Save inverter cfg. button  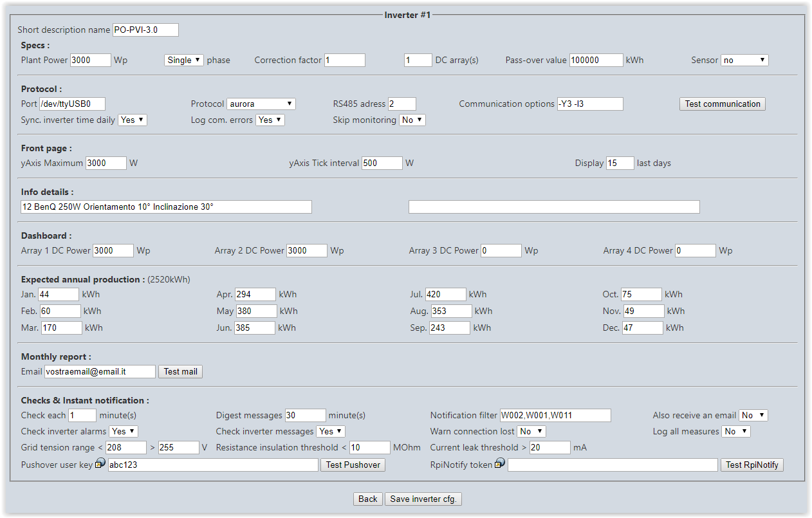[x=424, y=499]
